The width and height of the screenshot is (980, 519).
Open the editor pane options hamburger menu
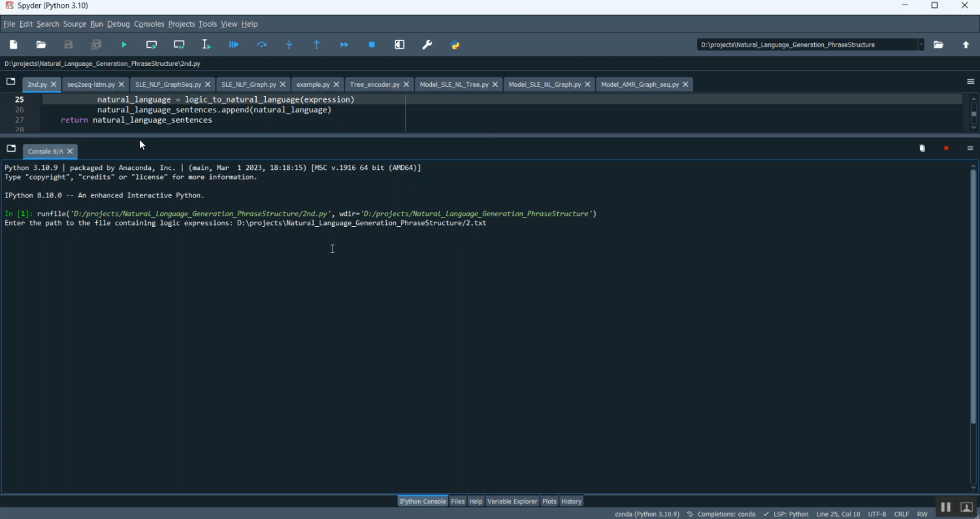(x=970, y=82)
